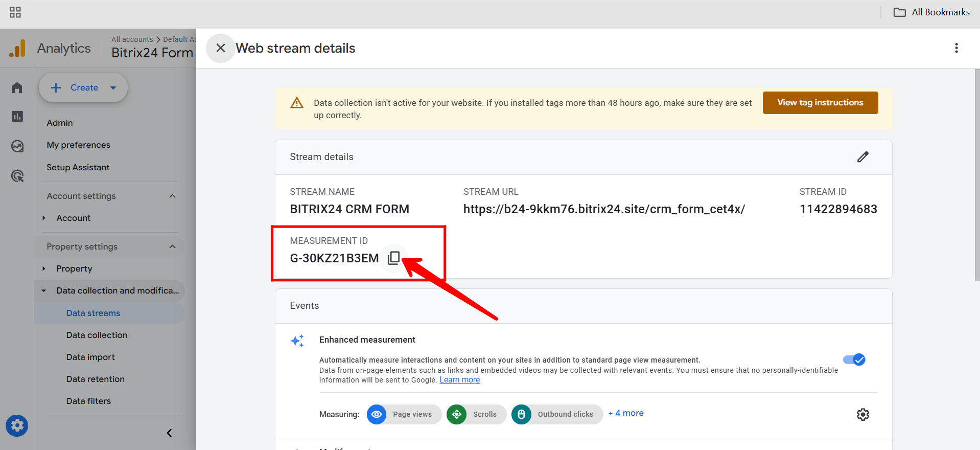Screen dimensions: 980x450
Task: Open Admin menu item
Action: tap(59, 123)
